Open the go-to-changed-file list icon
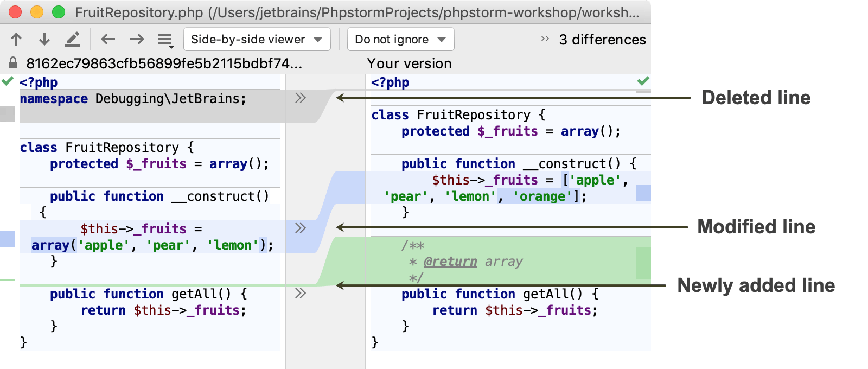This screenshot has height=369, width=868. (x=165, y=40)
